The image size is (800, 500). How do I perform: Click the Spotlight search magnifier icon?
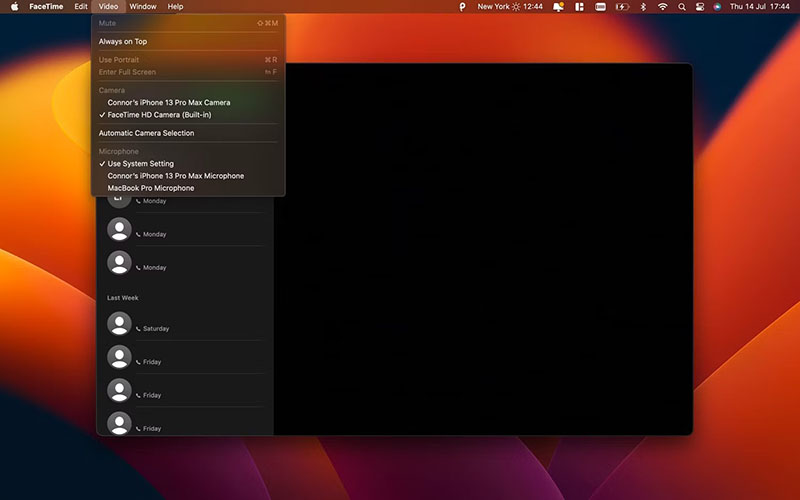tap(682, 7)
